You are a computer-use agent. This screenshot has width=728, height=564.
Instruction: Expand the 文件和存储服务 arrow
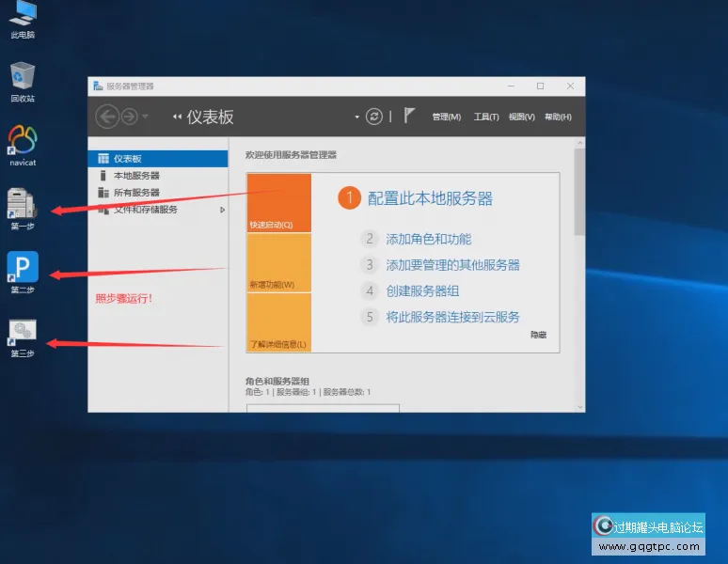[x=222, y=210]
